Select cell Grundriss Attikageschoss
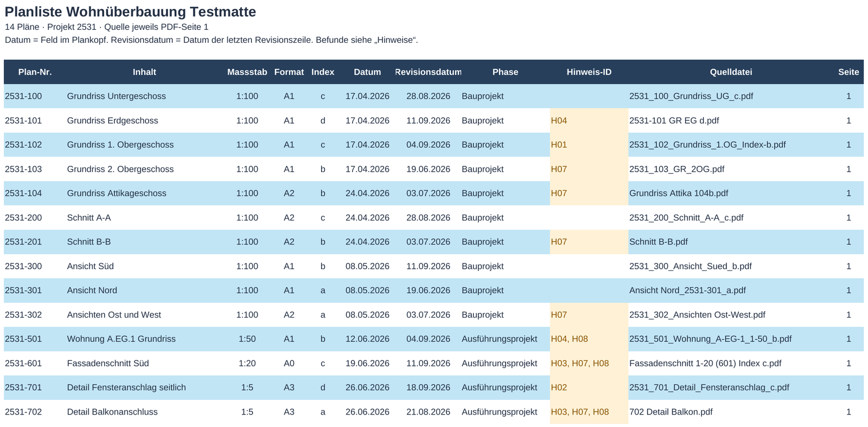The height and width of the screenshot is (427, 868). click(117, 193)
